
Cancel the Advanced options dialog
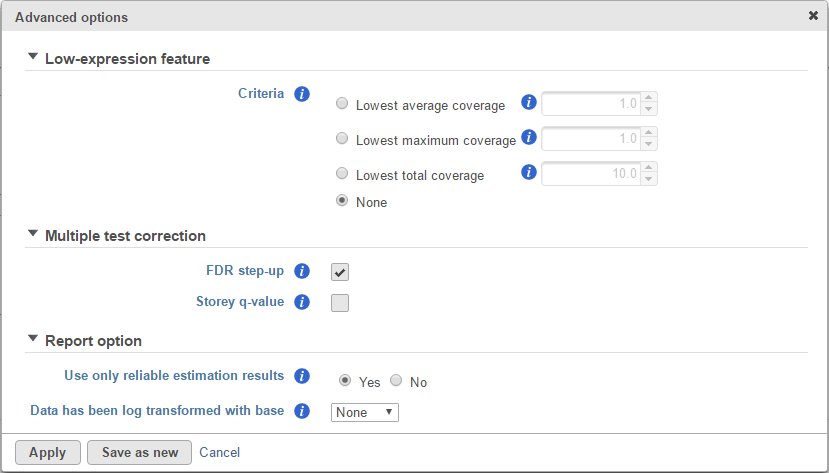(219, 452)
